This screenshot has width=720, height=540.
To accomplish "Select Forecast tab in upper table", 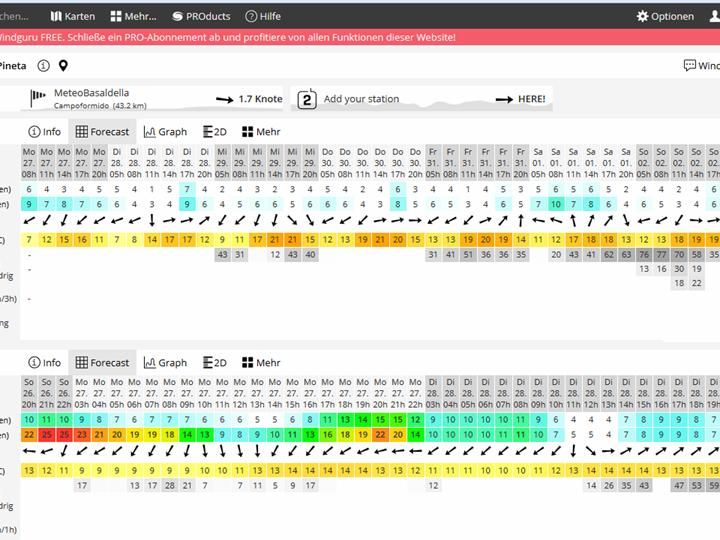I will click(102, 131).
